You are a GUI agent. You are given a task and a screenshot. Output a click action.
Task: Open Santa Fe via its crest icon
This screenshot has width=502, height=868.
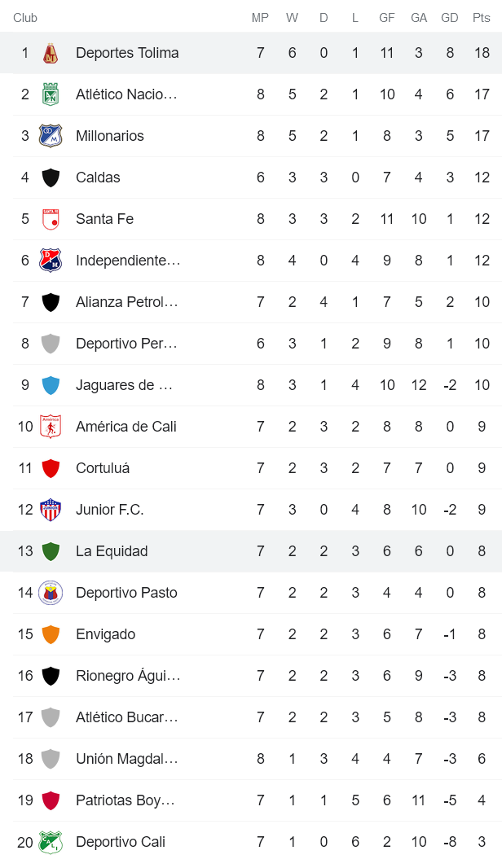tap(50, 218)
